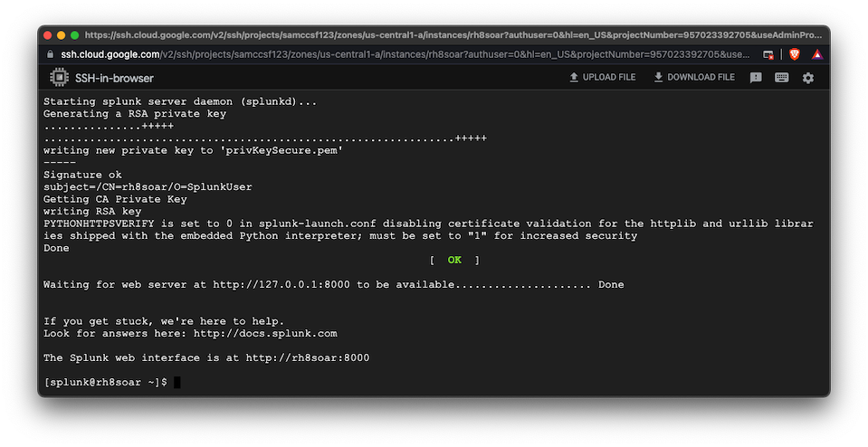Click the 'Signature ok' line
This screenshot has width=868, height=447.
click(82, 175)
